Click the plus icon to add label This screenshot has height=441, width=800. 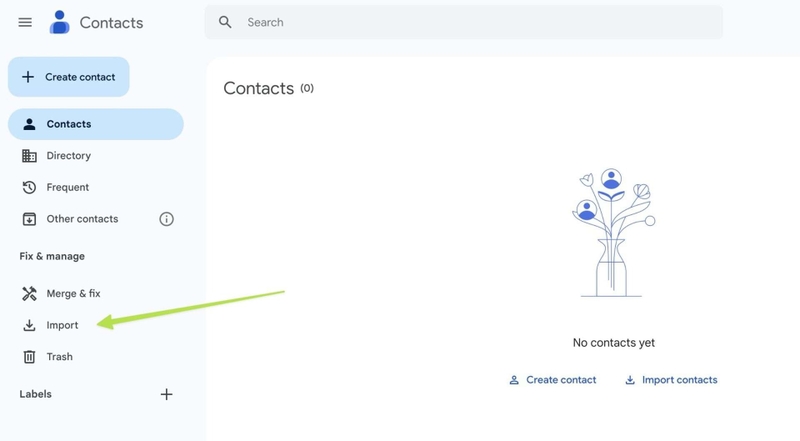coord(167,394)
